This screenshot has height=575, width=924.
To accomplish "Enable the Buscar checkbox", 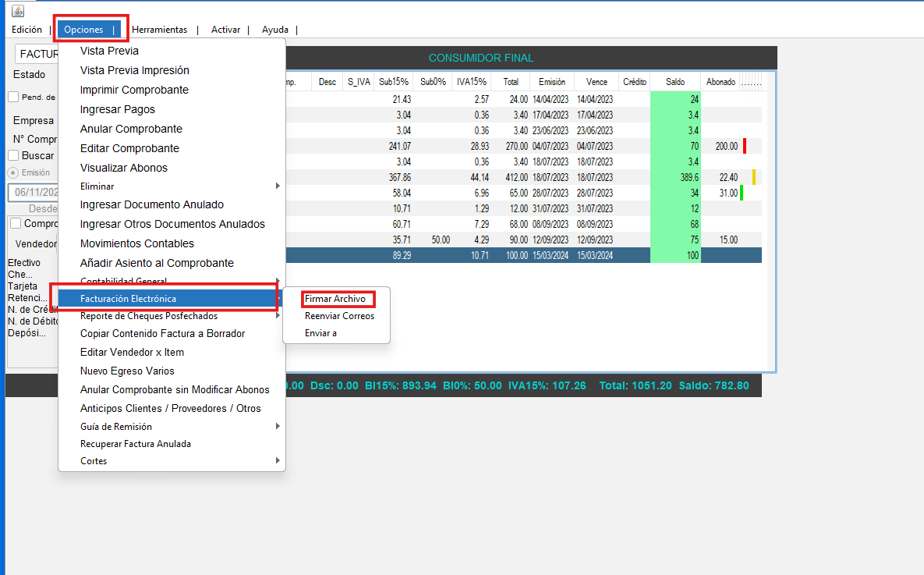I will (13, 155).
